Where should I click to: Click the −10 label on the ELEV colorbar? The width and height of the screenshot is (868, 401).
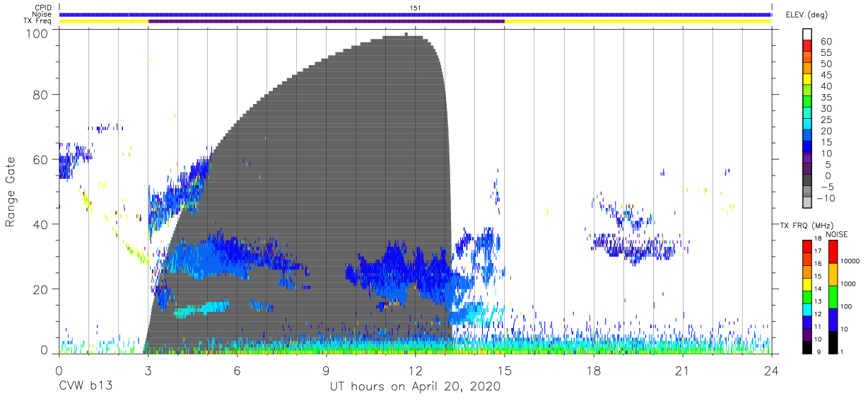tap(824, 198)
